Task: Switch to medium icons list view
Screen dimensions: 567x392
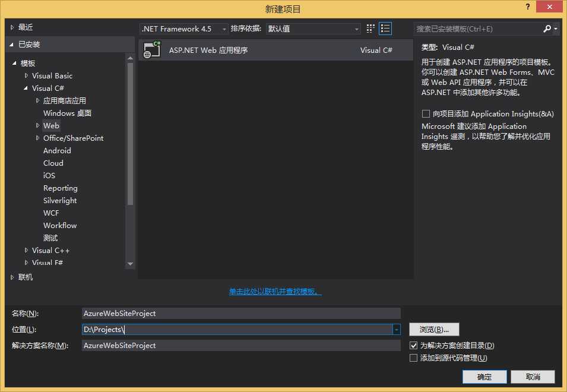Action: coord(385,29)
